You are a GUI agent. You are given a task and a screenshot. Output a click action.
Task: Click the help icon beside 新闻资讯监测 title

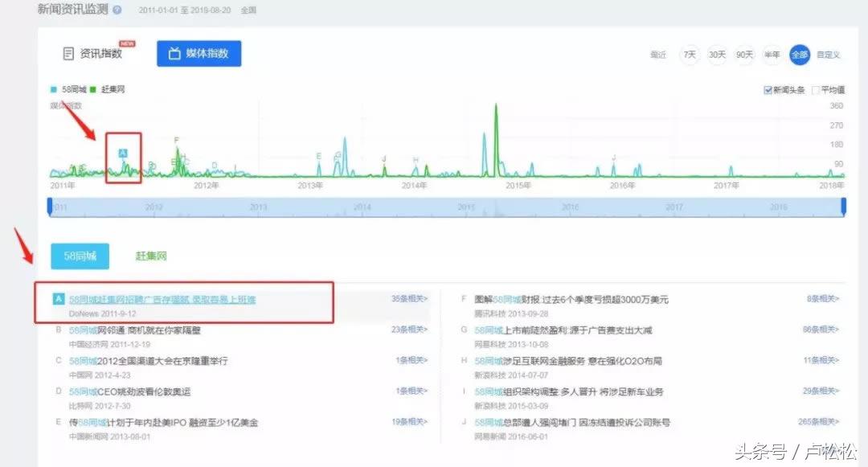(117, 10)
